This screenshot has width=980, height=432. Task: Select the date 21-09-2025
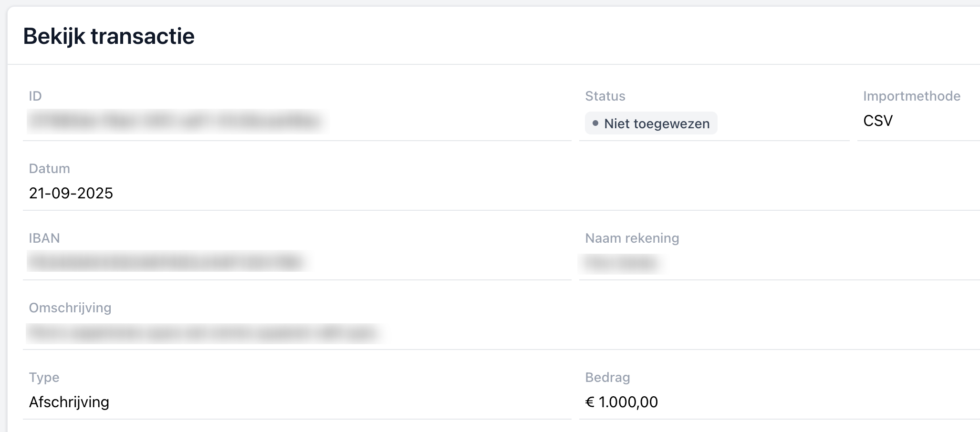(71, 193)
